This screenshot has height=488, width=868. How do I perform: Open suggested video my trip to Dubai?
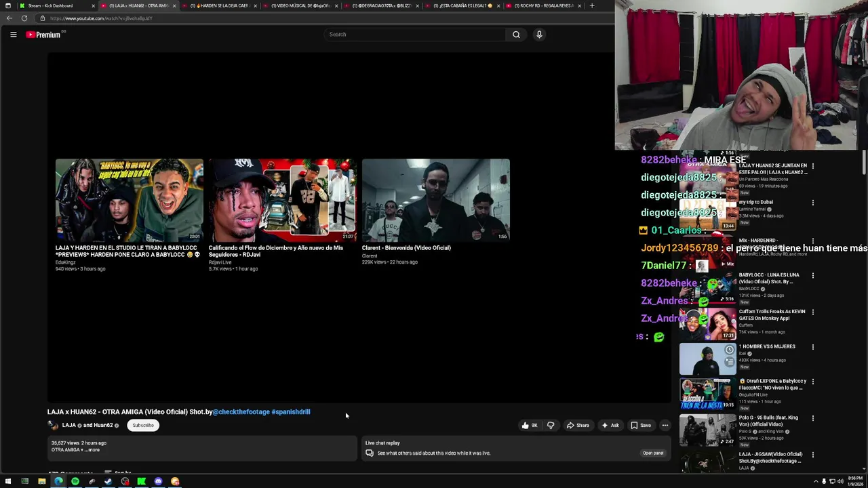(x=756, y=202)
